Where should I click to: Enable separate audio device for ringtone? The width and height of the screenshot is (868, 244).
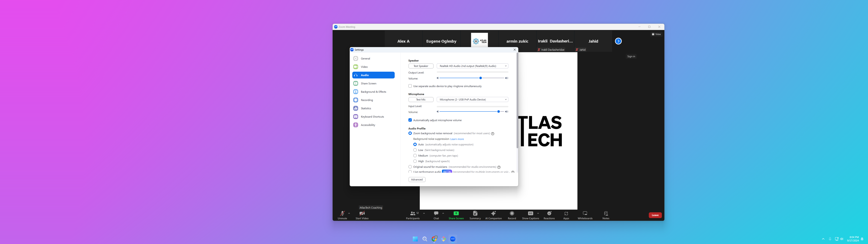410,86
